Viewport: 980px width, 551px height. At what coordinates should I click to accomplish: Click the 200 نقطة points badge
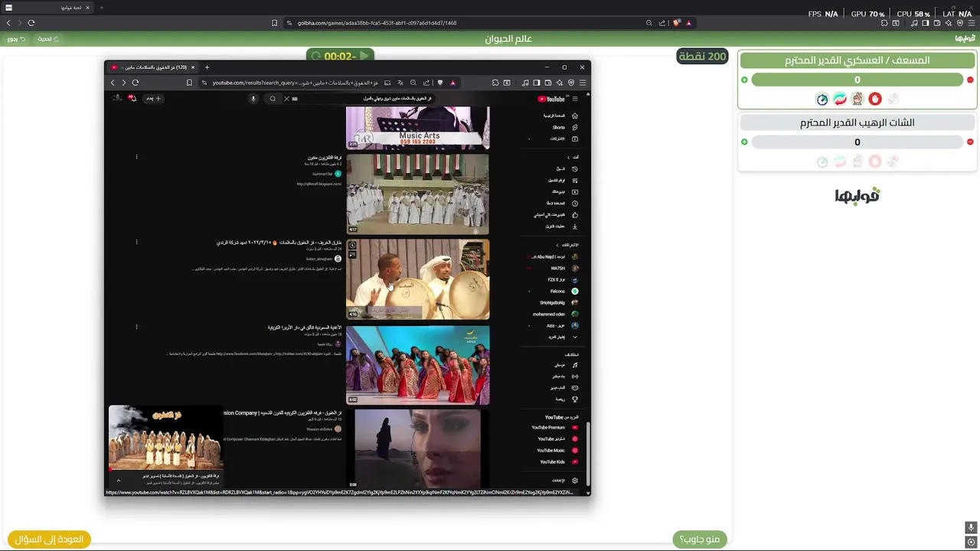pyautogui.click(x=702, y=56)
